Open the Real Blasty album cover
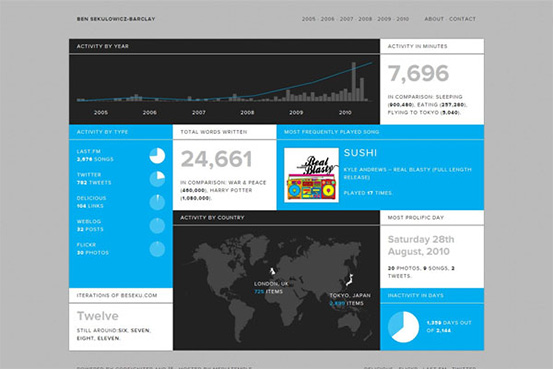This screenshot has width=553, height=369. point(311,175)
